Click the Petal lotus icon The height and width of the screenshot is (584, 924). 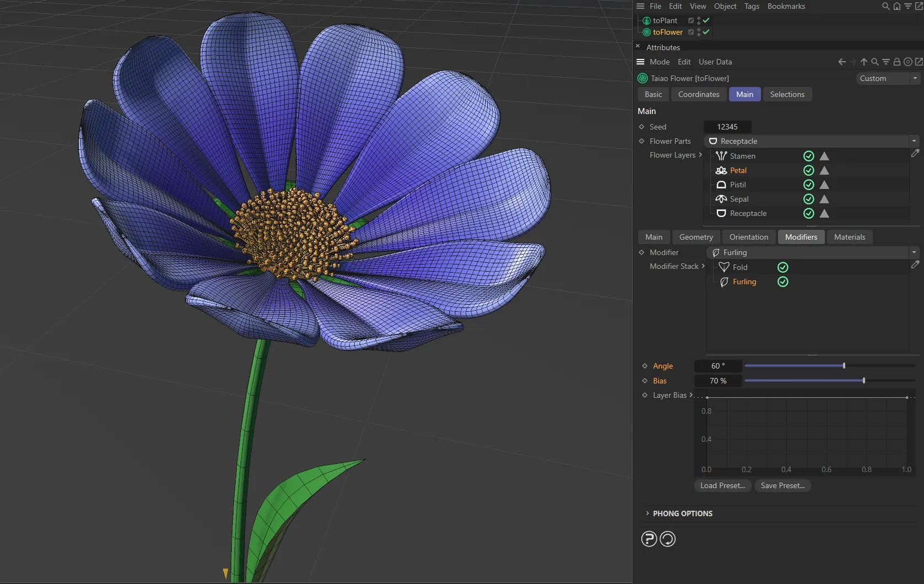coord(721,170)
